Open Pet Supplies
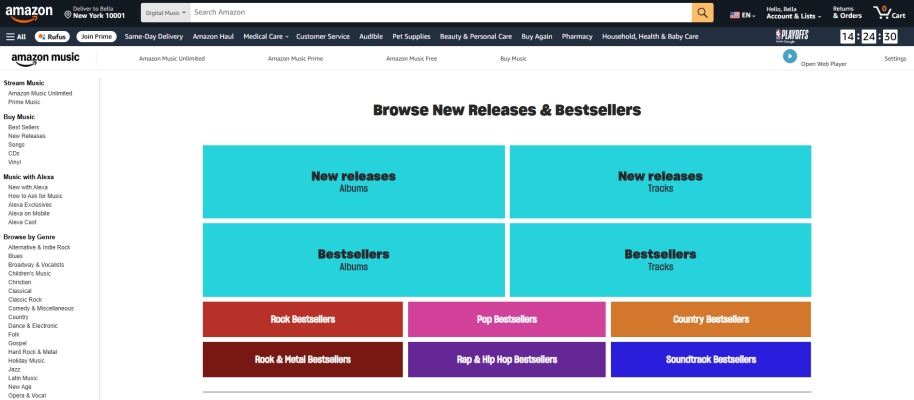The height and width of the screenshot is (400, 914). (x=412, y=36)
